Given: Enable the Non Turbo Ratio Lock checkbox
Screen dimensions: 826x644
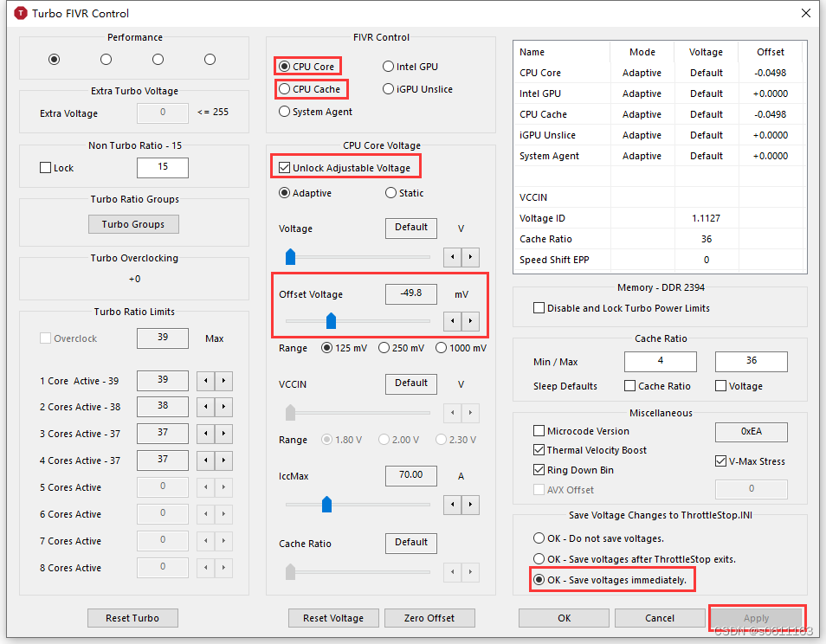Looking at the screenshot, I should [x=45, y=168].
